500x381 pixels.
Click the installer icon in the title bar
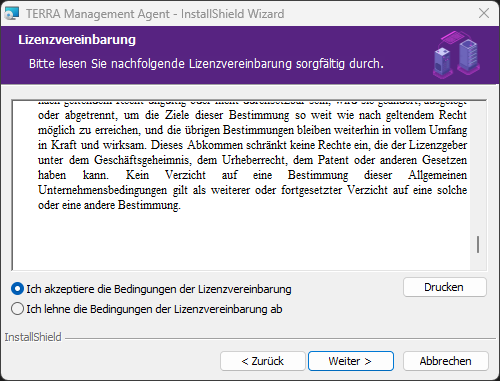(11, 14)
